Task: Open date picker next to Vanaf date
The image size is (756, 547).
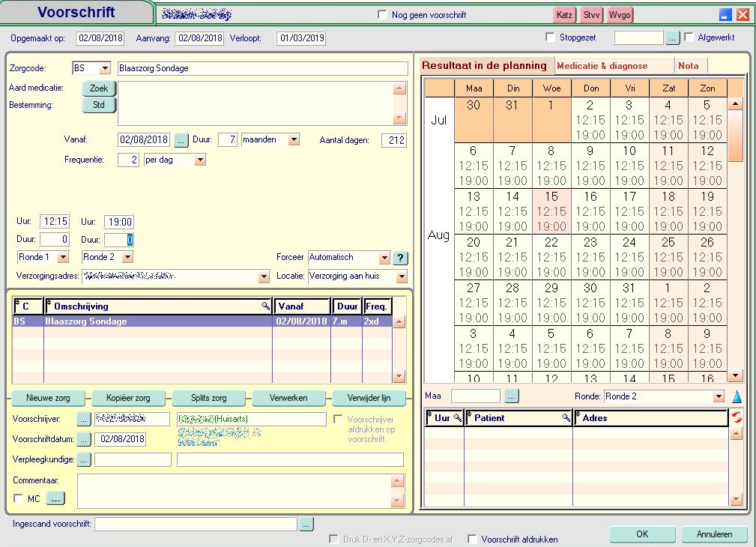Action: coord(181,139)
